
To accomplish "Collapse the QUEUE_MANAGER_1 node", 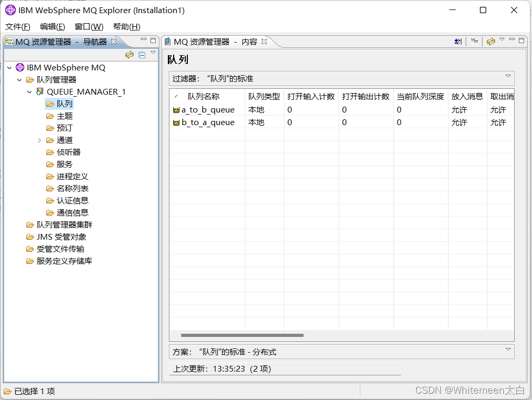I will click(x=29, y=92).
